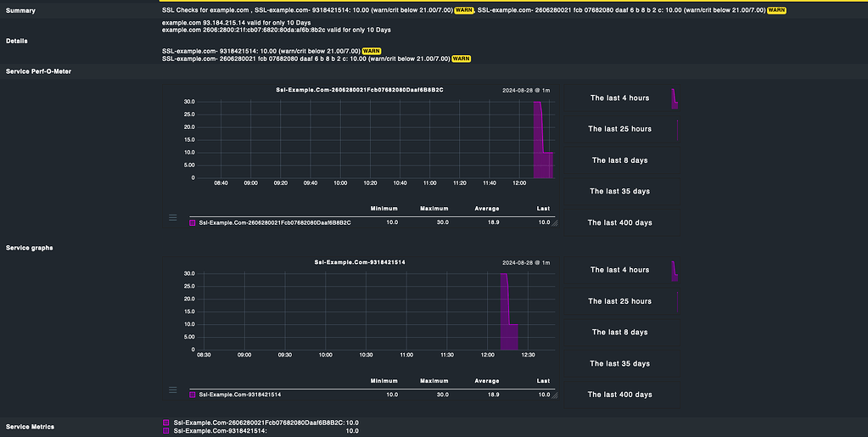Switch lower graph to 'The last 400 days'

coord(619,395)
